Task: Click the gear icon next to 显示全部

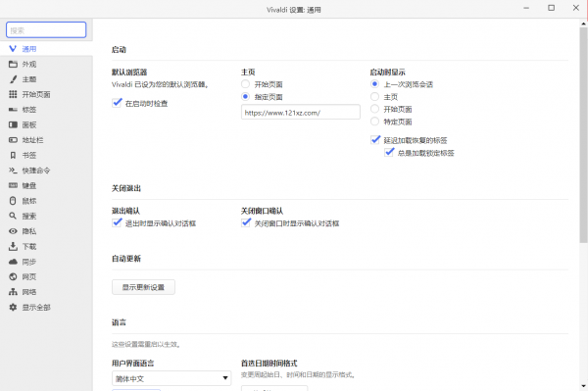Action: 13,307
